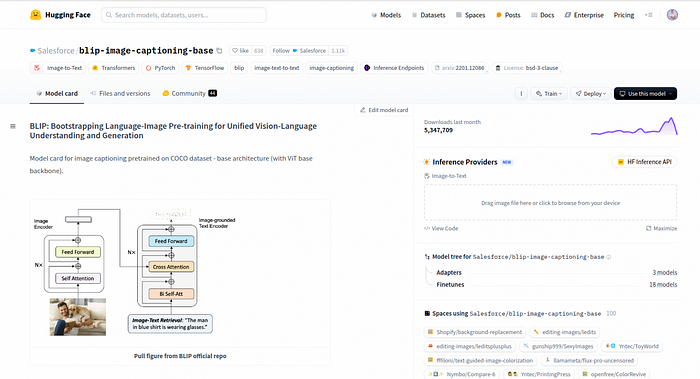700x379 pixels.
Task: Open the table of contents icon
Action: 13,126
